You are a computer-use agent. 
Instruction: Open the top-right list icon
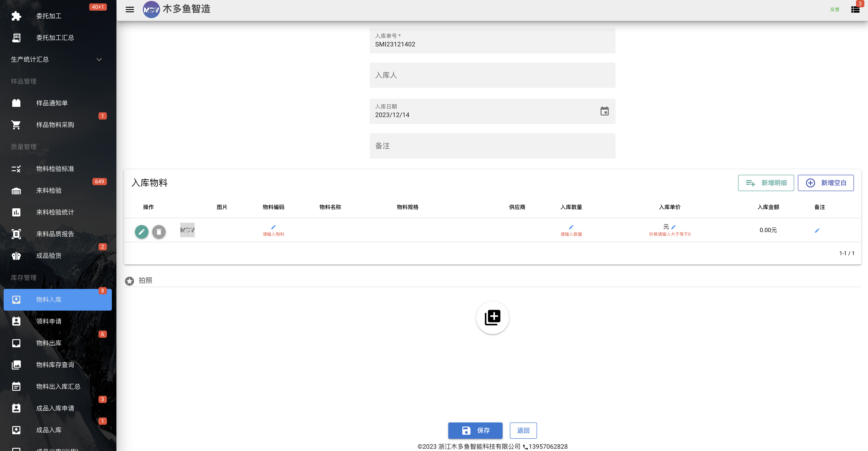pos(855,10)
